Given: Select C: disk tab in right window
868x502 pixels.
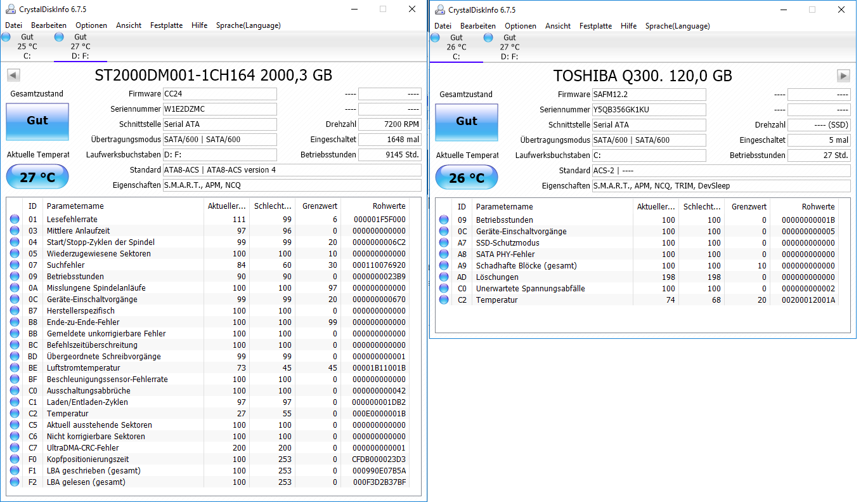Looking at the screenshot, I should [457, 47].
